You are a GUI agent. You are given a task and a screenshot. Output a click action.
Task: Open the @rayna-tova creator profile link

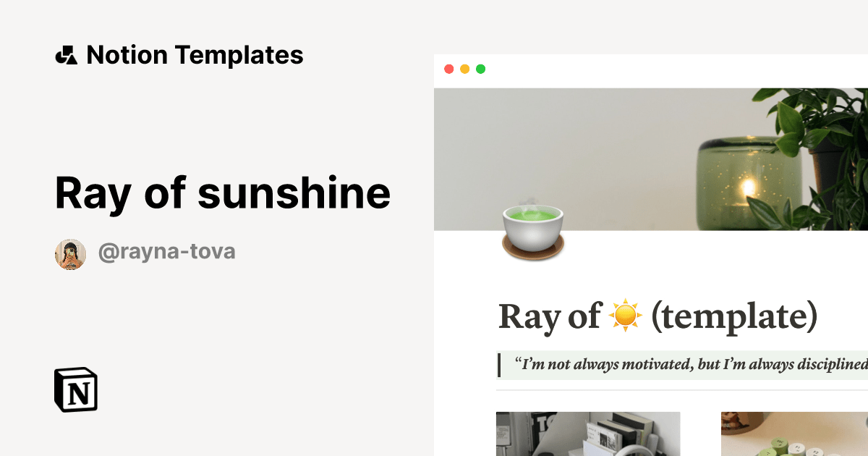166,251
